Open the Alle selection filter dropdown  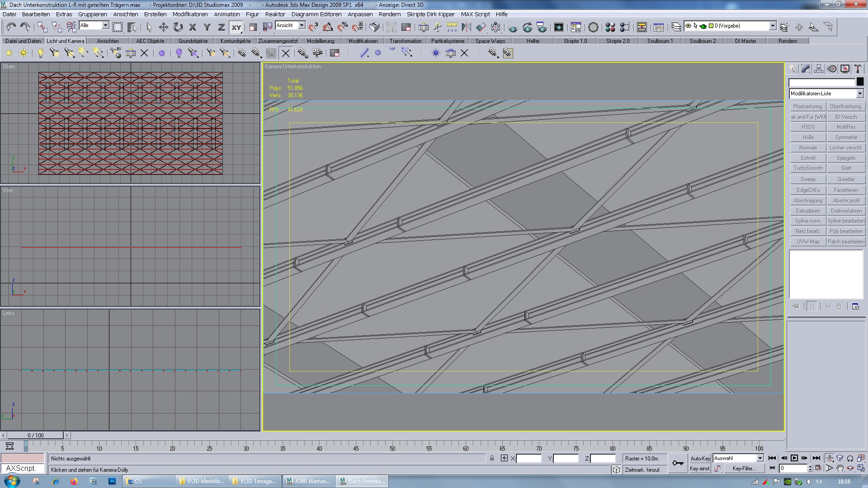point(105,26)
